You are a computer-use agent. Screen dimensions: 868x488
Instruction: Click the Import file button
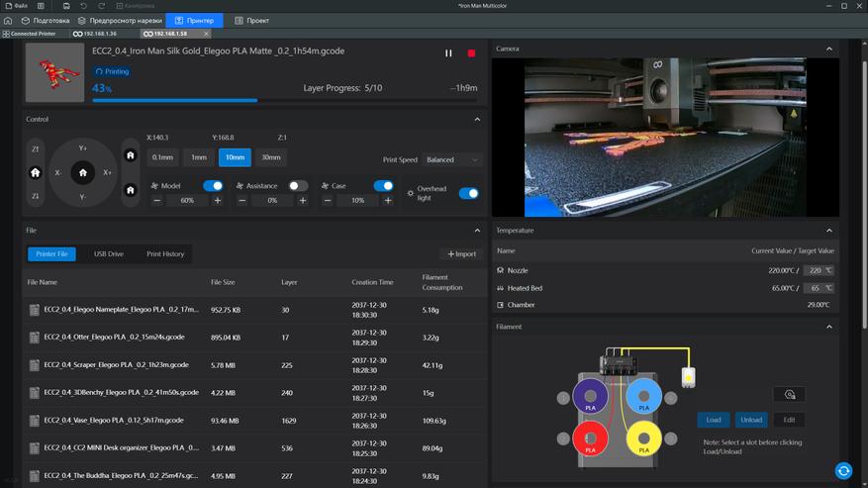tap(461, 254)
